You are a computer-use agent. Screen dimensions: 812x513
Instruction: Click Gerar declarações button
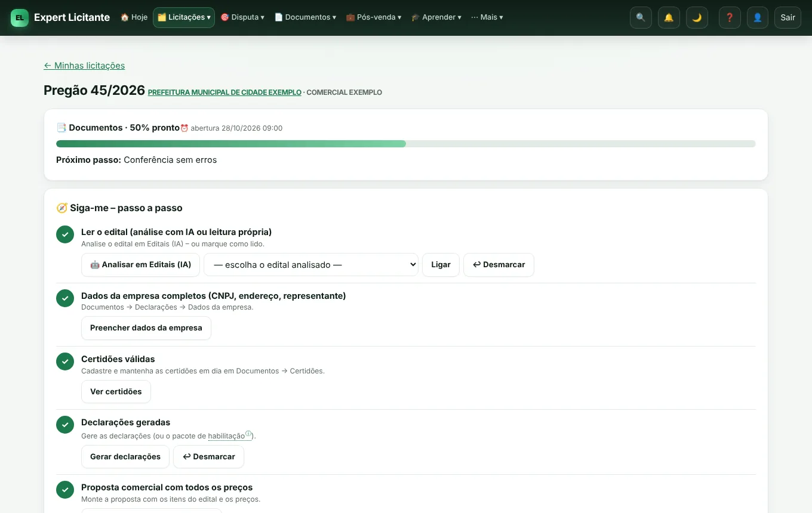(x=125, y=457)
